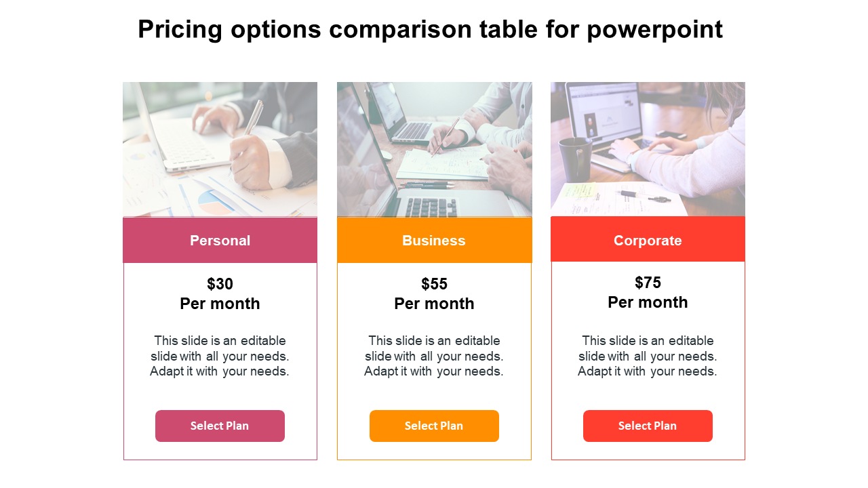Click the $55 Per month price text
Viewport: 868px width, 488px height.
434,293
